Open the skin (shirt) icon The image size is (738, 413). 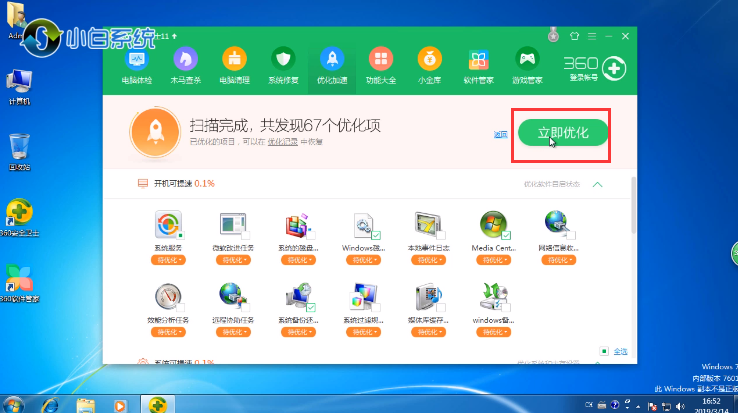click(x=574, y=36)
